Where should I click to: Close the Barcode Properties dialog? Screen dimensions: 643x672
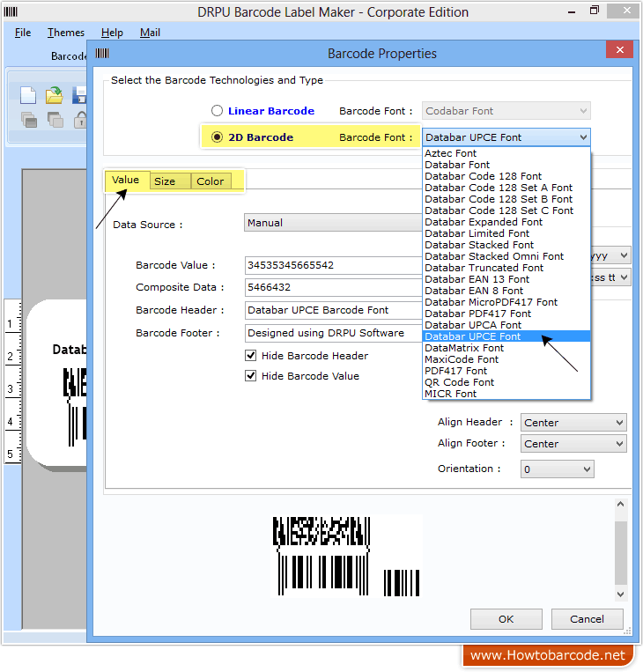coord(619,49)
